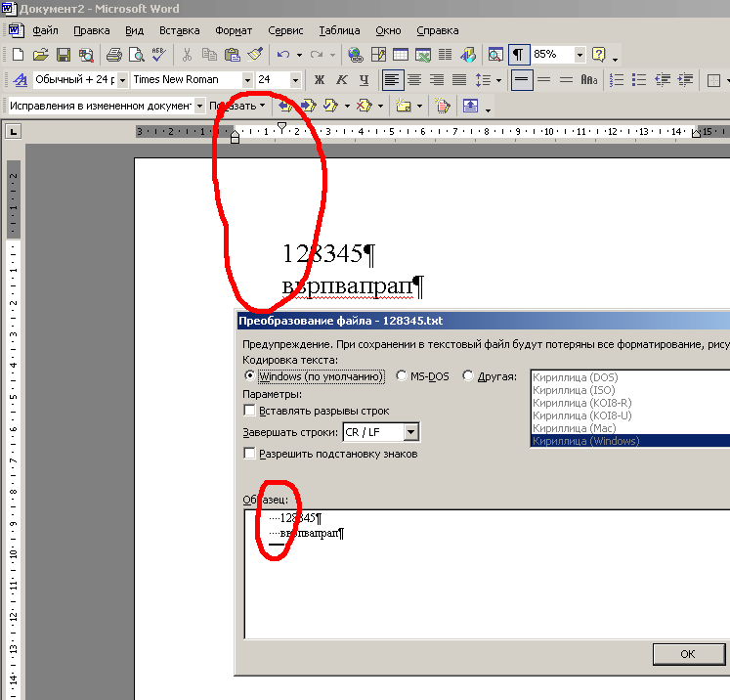Open an existing file via folder icon
This screenshot has width=730, height=700.
40,55
